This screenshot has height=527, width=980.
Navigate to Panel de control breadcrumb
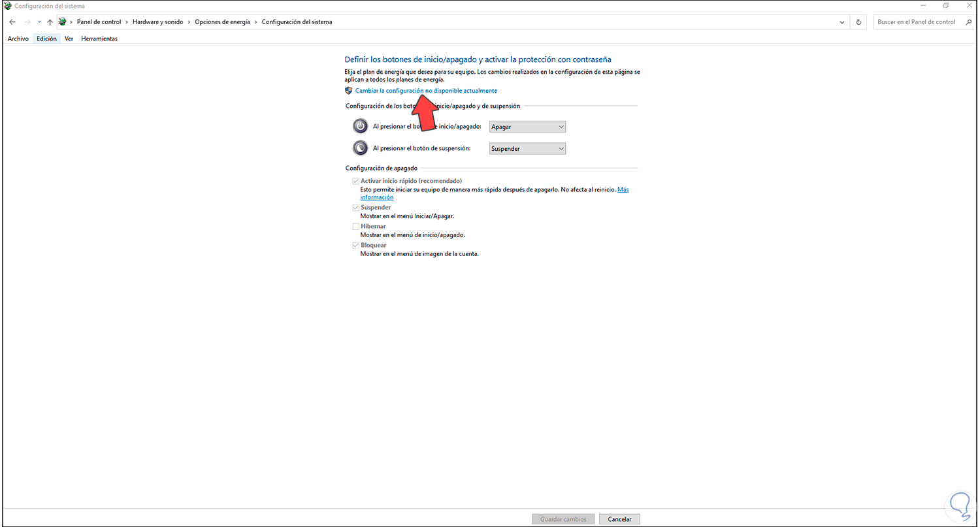[x=99, y=22]
